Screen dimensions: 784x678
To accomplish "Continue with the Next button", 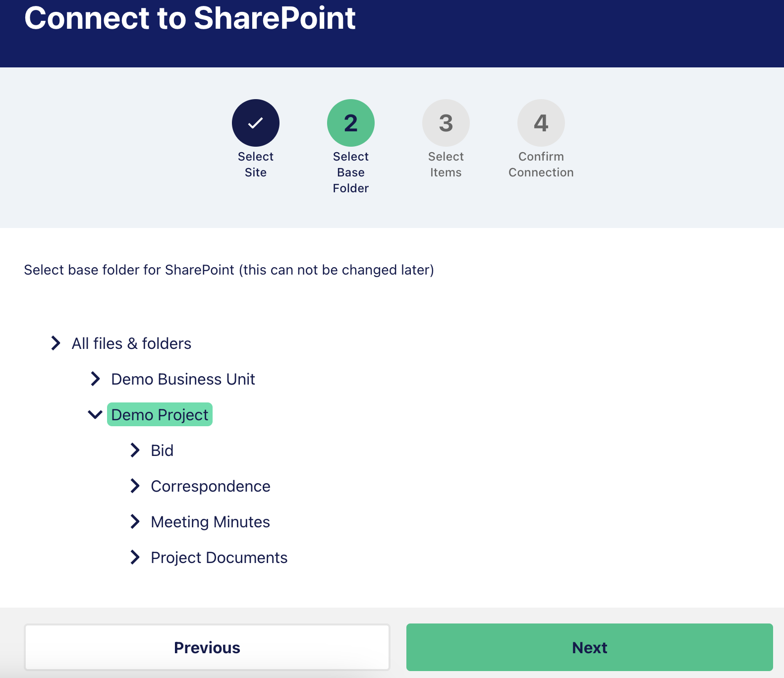I will coord(590,647).
